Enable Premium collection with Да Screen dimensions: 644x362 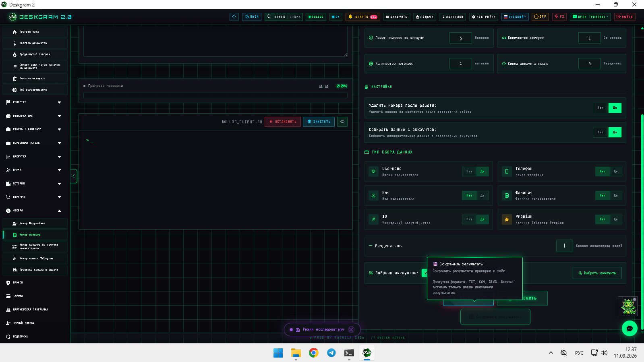pyautogui.click(x=615, y=219)
